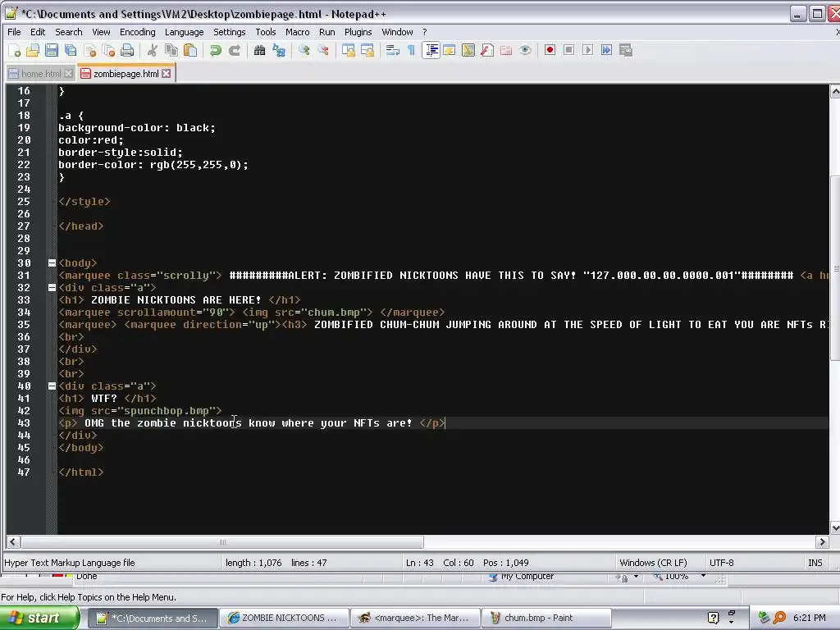The width and height of the screenshot is (840, 630).
Task: Click the Replace toolbar icon
Action: pos(279,50)
